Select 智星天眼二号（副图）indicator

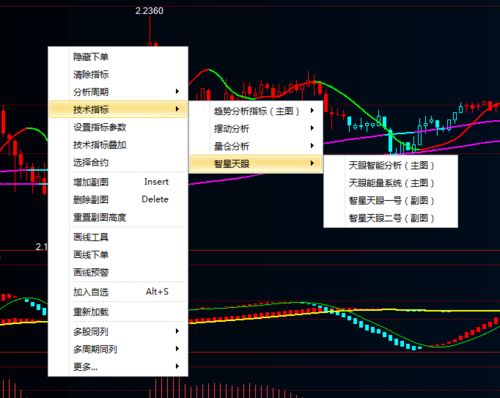point(391,218)
